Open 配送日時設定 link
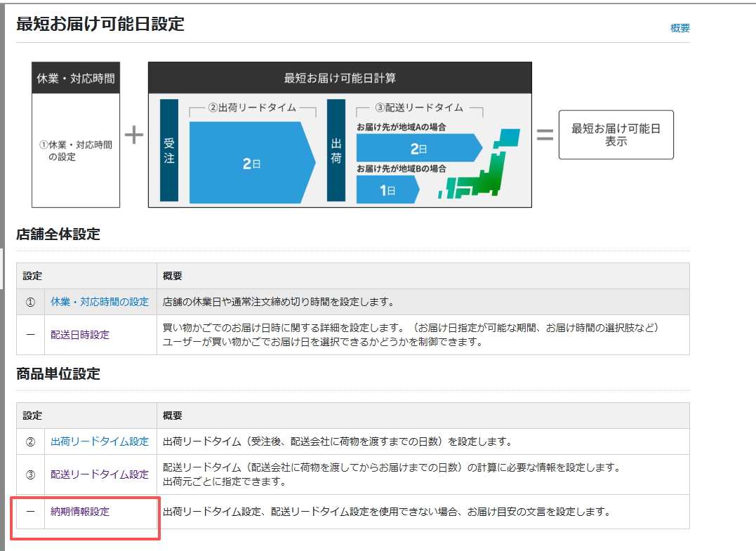This screenshot has width=756, height=551. pyautogui.click(x=80, y=335)
